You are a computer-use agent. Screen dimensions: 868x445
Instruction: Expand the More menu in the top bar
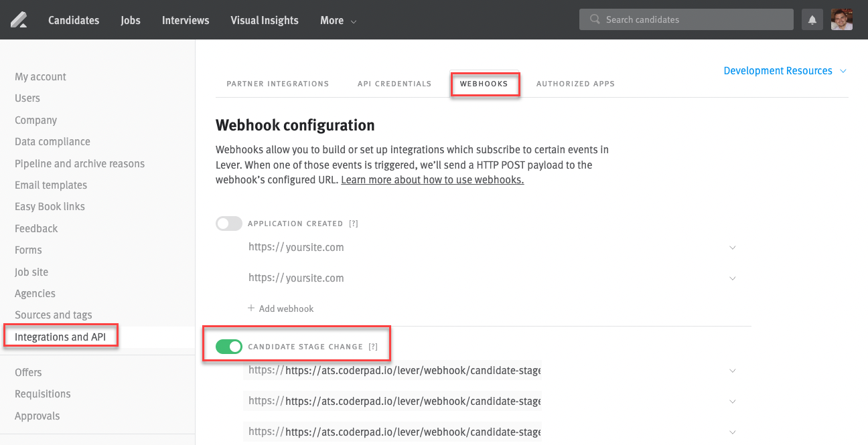click(x=338, y=21)
